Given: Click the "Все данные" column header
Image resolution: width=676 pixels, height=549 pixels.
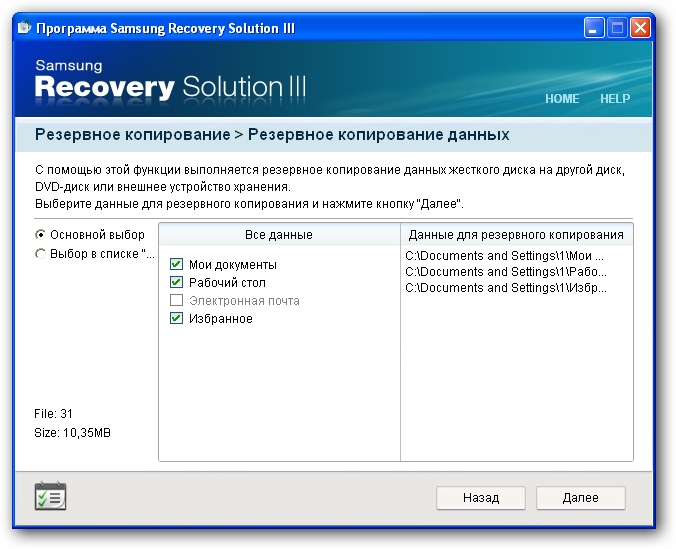Looking at the screenshot, I should tap(279, 235).
